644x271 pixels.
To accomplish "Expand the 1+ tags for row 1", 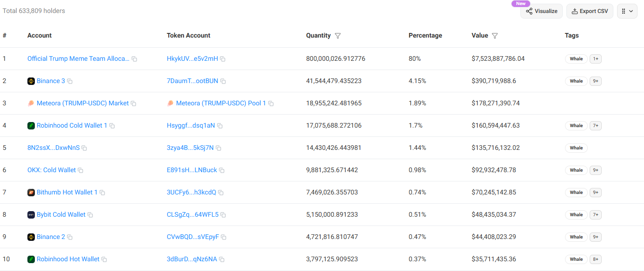I will coord(595,59).
